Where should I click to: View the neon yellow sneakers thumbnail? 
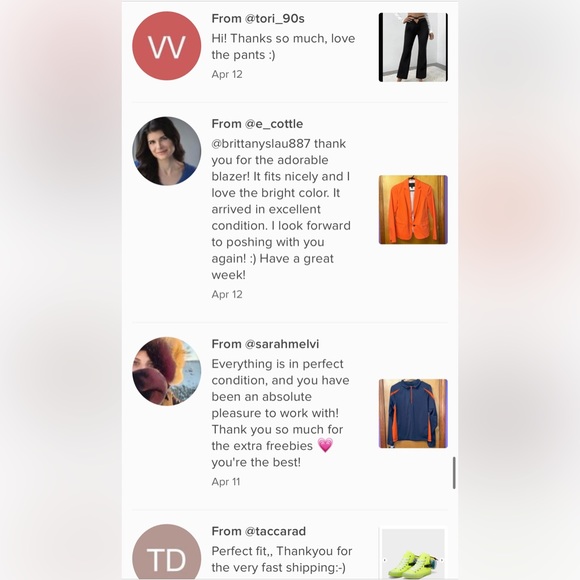[413, 554]
